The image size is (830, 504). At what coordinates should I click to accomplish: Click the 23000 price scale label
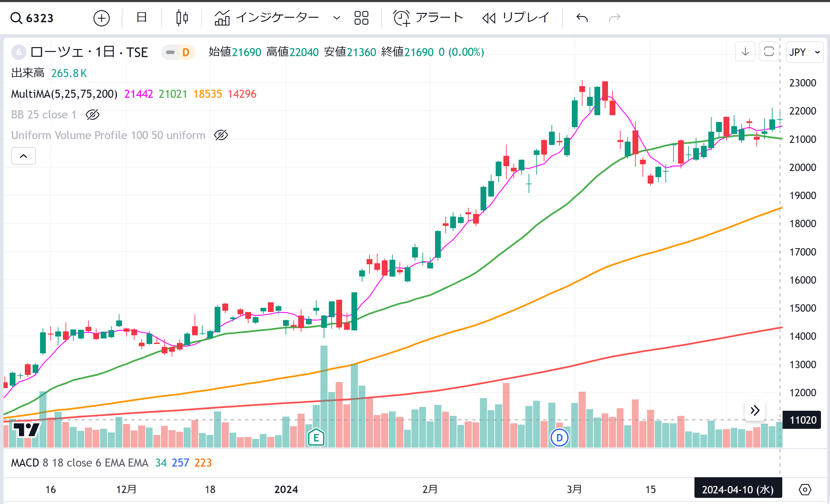[803, 83]
